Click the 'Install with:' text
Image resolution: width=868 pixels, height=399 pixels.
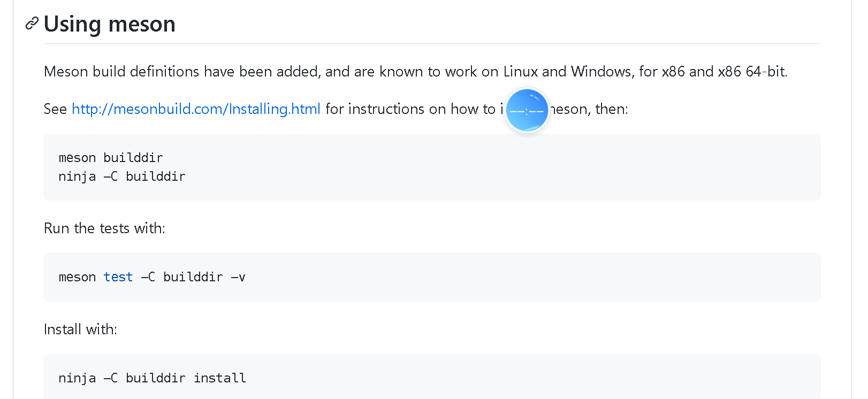pos(80,329)
